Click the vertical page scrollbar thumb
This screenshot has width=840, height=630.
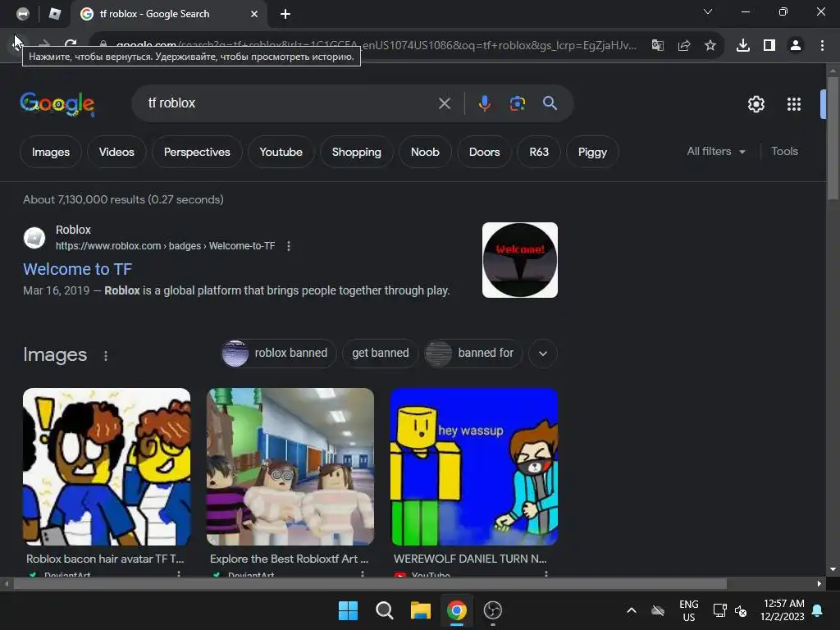833,138
